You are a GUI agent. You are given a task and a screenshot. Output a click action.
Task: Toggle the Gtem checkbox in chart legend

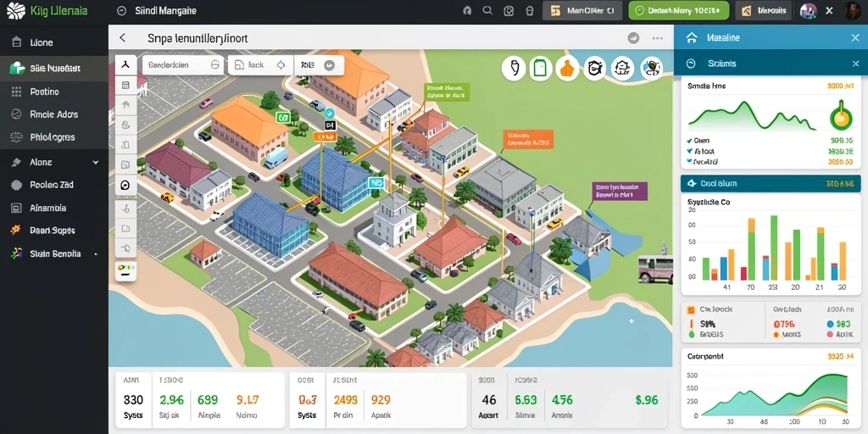pyautogui.click(x=689, y=141)
